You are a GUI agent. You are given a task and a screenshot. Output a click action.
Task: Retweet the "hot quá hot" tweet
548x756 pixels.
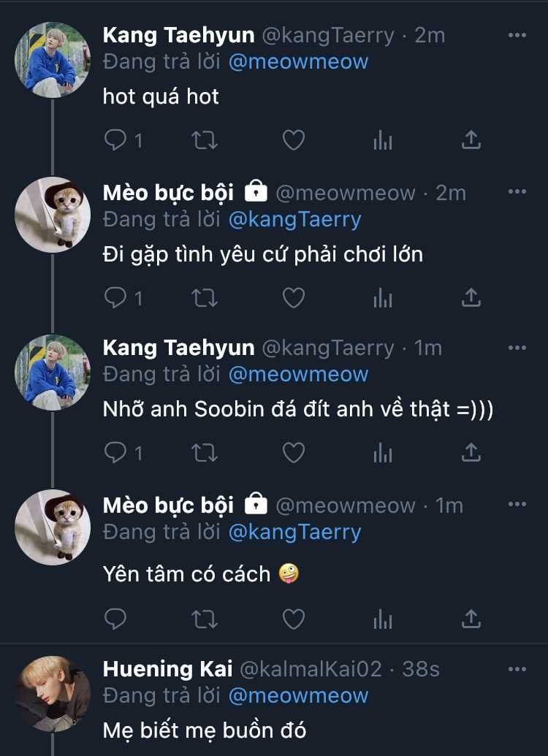pyautogui.click(x=204, y=140)
